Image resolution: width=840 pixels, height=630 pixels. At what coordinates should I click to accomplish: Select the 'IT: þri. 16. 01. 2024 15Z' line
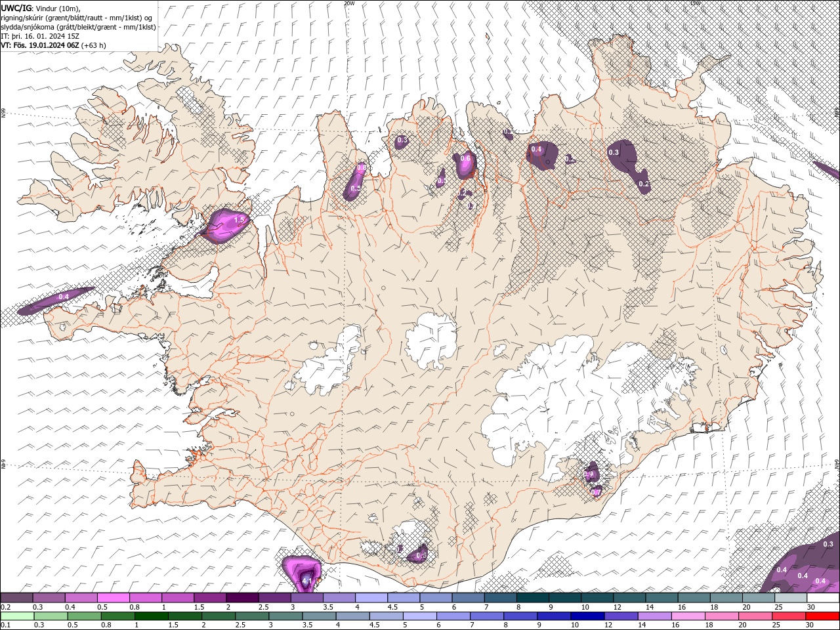click(40, 36)
